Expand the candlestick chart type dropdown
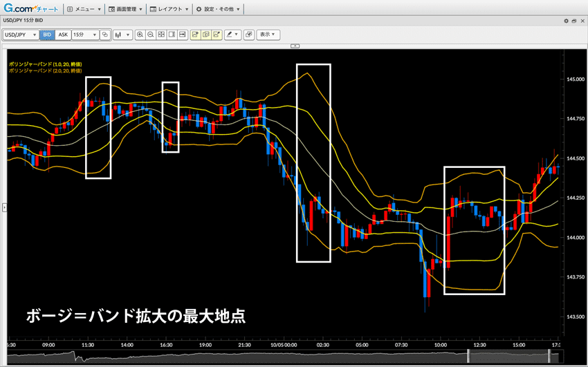This screenshot has height=367, width=588. [x=122, y=34]
